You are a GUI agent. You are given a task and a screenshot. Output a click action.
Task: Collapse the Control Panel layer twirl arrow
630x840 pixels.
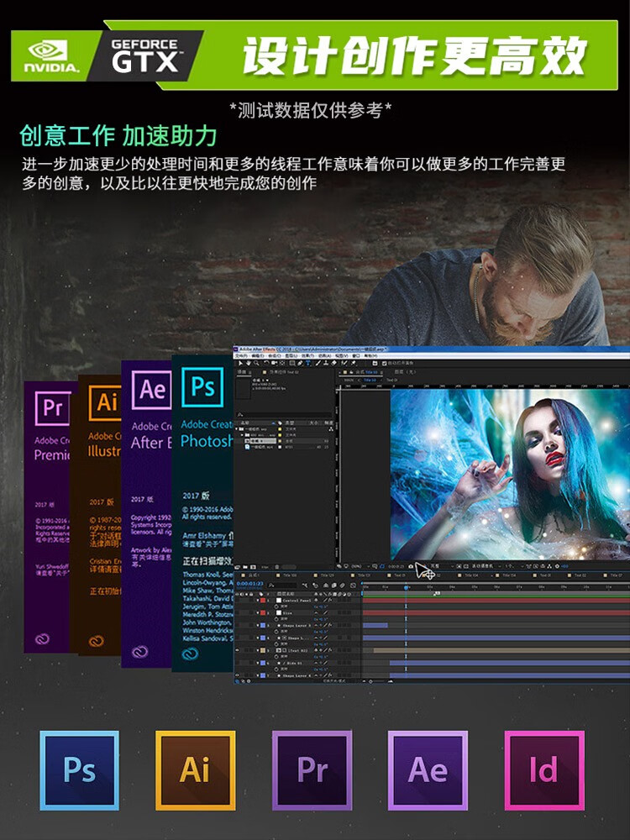click(x=258, y=601)
